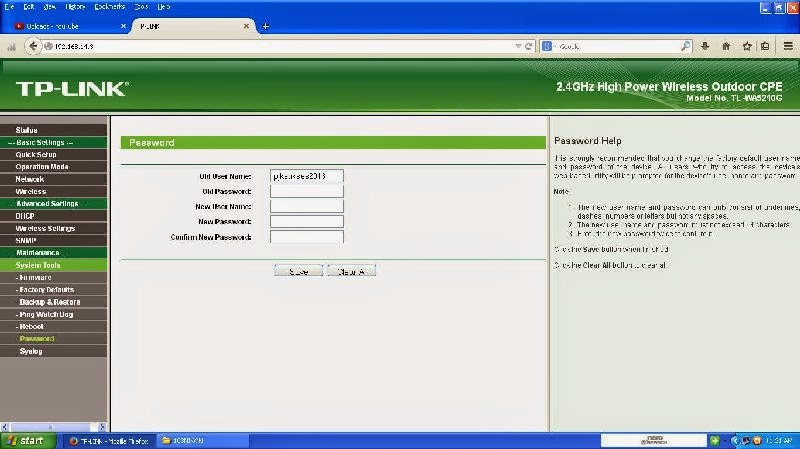Click the New Password field
Viewport: 800px width, 449px height.
[x=307, y=221]
